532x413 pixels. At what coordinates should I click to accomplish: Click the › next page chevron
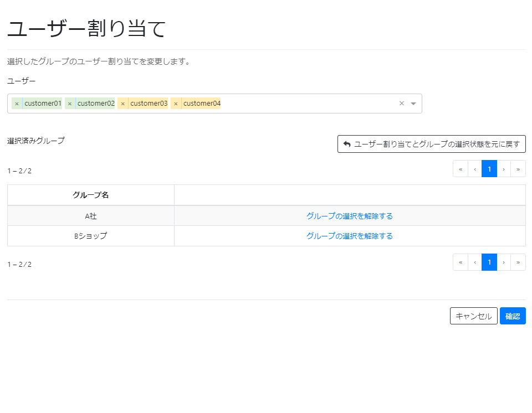click(x=503, y=168)
